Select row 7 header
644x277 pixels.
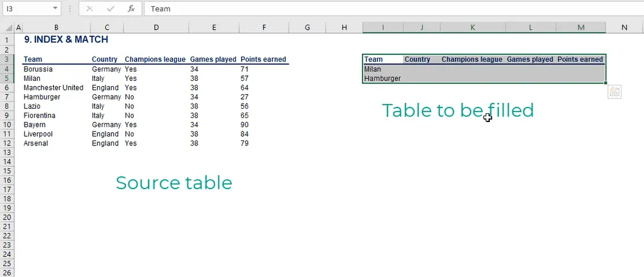(6, 97)
